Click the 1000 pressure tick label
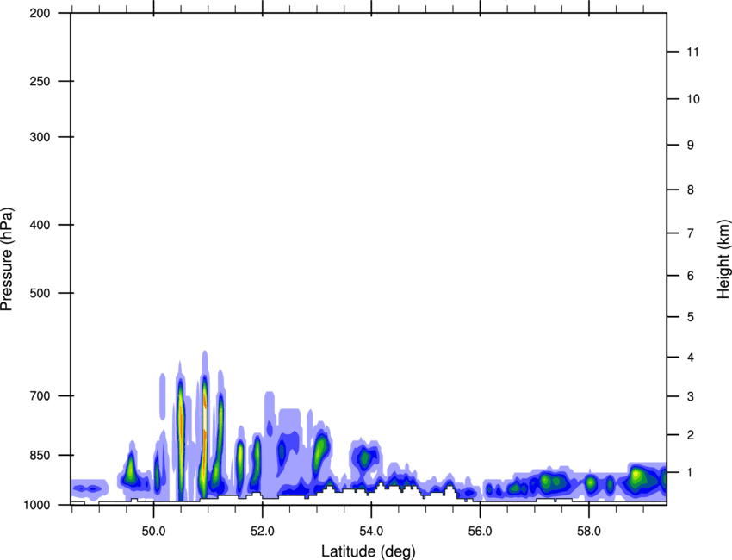 (x=37, y=505)
